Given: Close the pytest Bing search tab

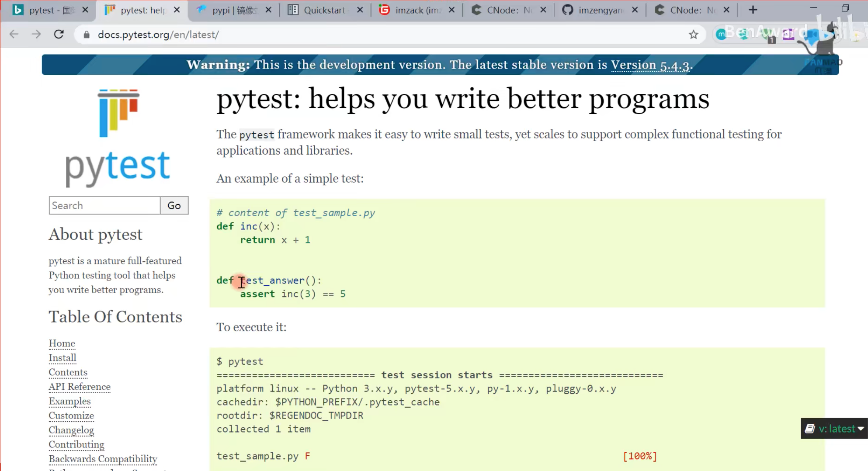Looking at the screenshot, I should point(85,10).
